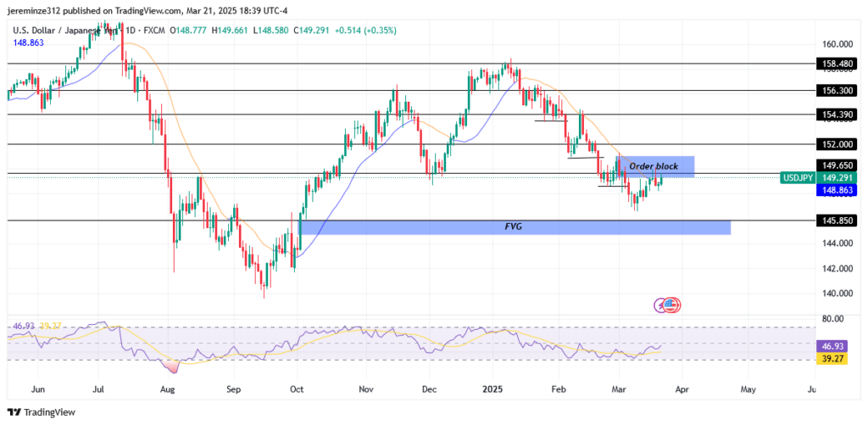Click the 'Dec' label on time axis
Image resolution: width=868 pixels, height=425 pixels.
(429, 389)
